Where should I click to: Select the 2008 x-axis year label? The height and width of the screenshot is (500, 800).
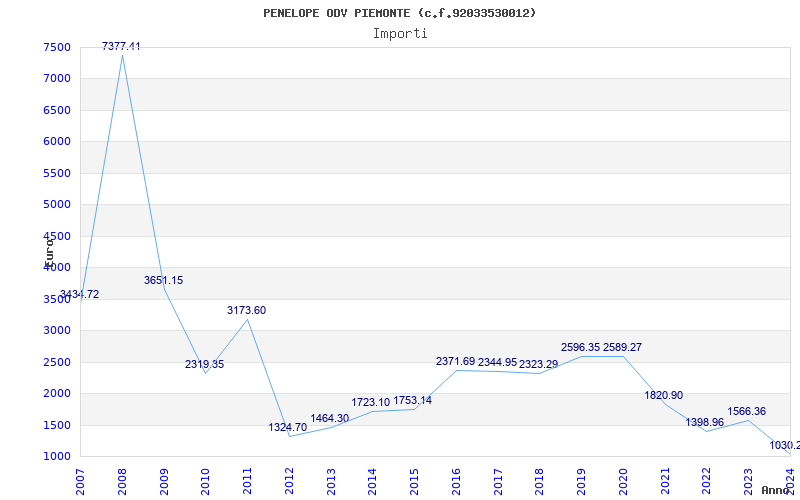click(122, 481)
